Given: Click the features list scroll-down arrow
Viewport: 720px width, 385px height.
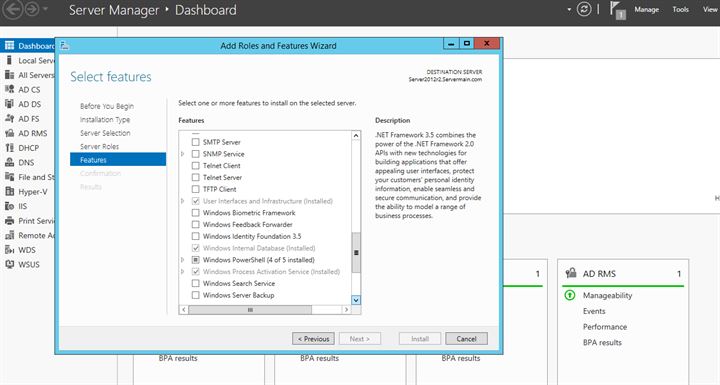Looking at the screenshot, I should pyautogui.click(x=356, y=300).
